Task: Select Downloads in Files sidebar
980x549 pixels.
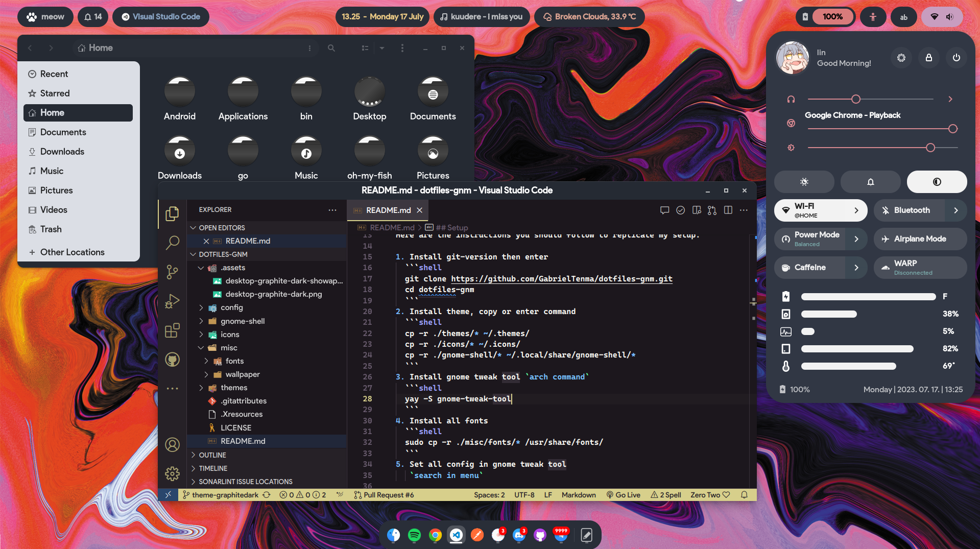Action: point(62,152)
